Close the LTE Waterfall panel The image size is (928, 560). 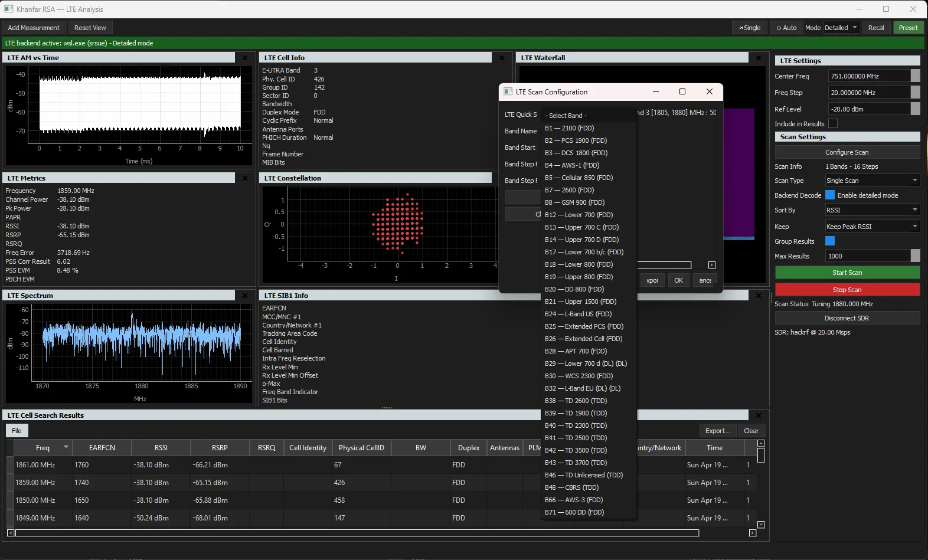759,58
